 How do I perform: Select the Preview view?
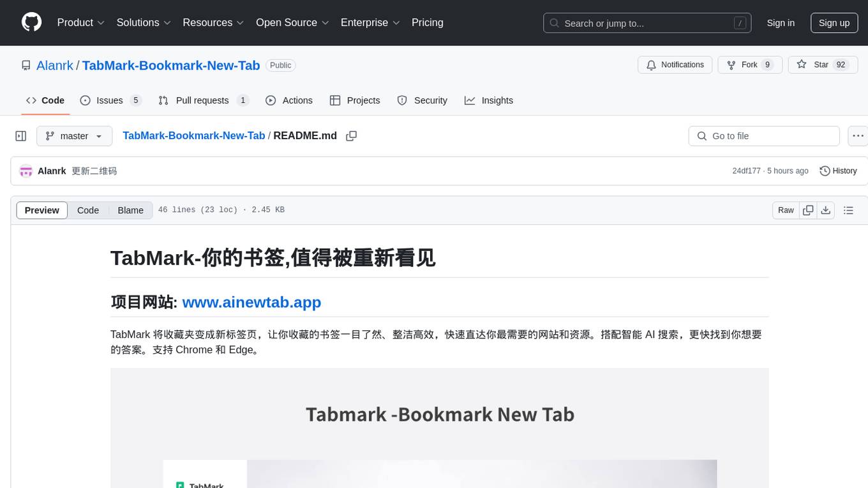42,210
